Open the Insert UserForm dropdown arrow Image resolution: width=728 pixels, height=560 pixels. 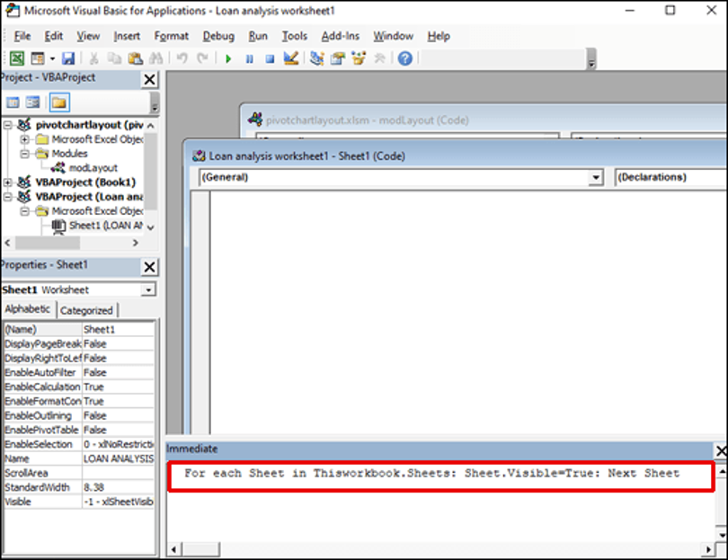(x=52, y=58)
